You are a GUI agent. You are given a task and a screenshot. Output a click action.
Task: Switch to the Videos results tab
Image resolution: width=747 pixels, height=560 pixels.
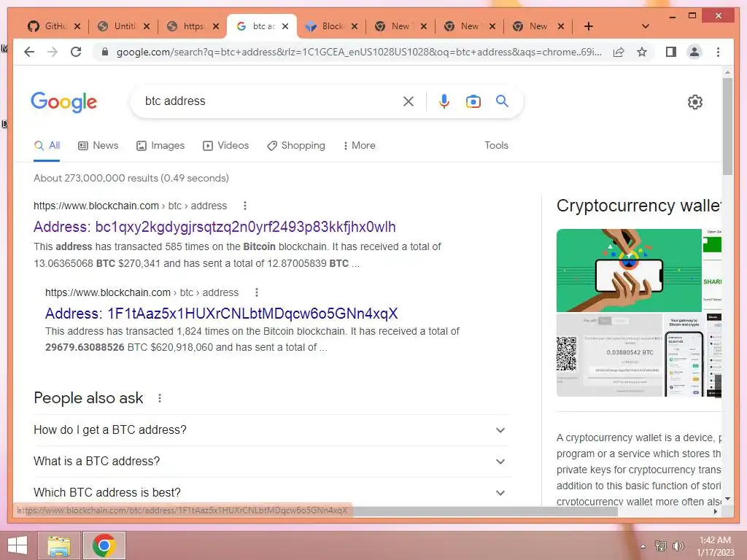[x=226, y=145]
